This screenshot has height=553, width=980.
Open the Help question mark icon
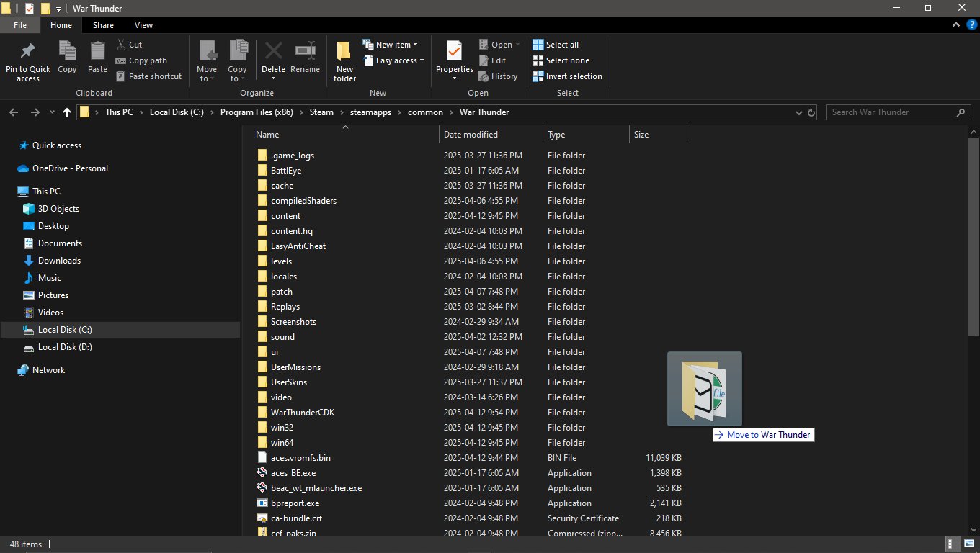click(x=971, y=25)
